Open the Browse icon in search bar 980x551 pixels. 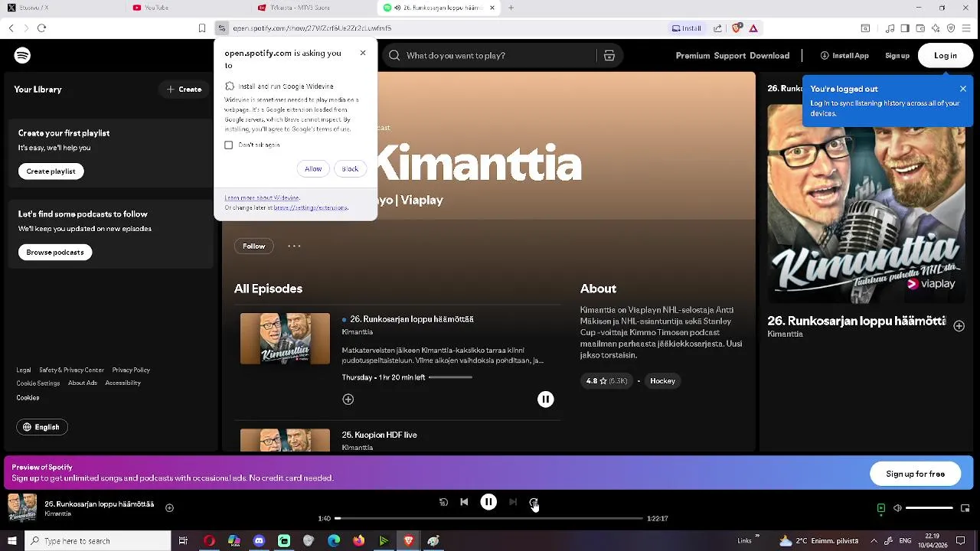click(609, 55)
